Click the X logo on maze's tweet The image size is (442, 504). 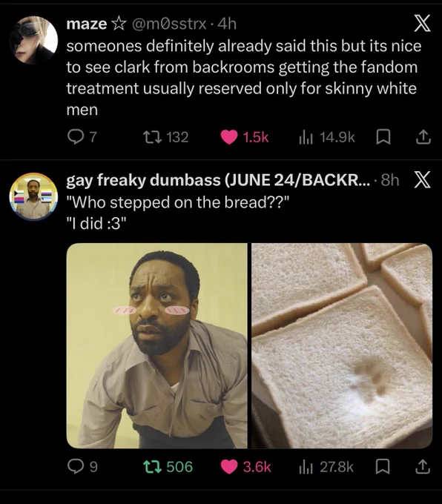[x=422, y=24]
